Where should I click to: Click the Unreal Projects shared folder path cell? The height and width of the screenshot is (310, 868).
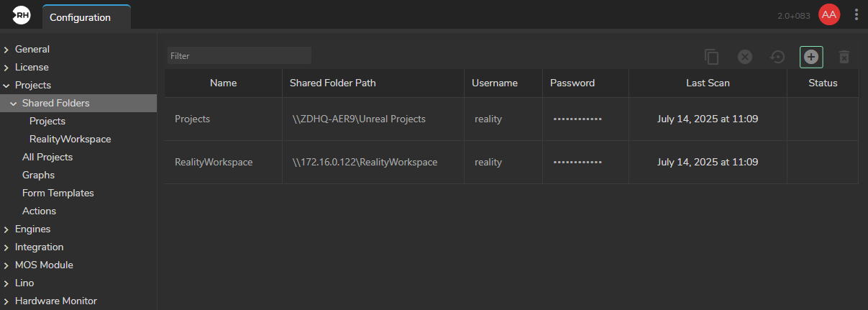[x=359, y=119]
